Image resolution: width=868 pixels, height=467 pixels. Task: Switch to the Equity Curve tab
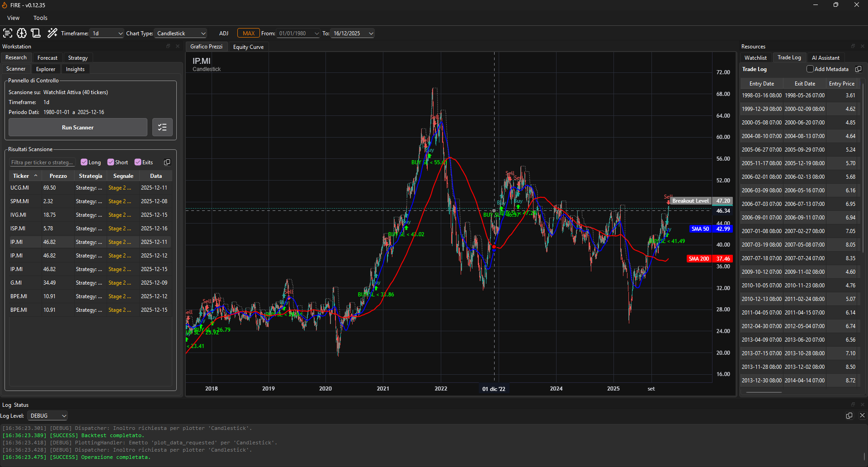pos(248,47)
